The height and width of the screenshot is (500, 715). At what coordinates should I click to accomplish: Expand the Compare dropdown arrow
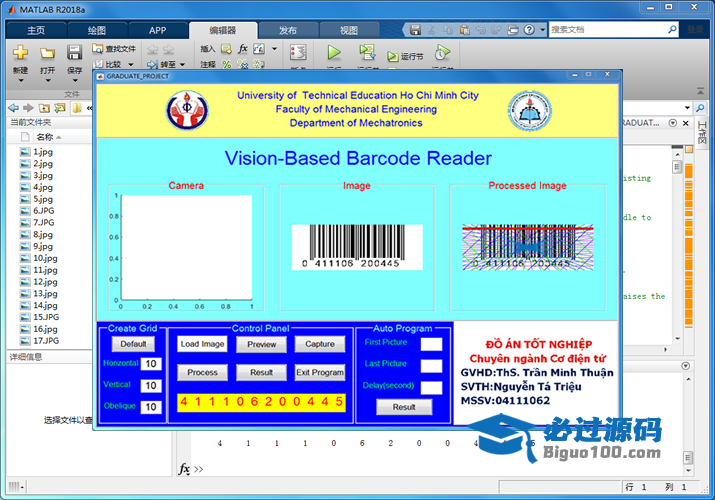(131, 65)
